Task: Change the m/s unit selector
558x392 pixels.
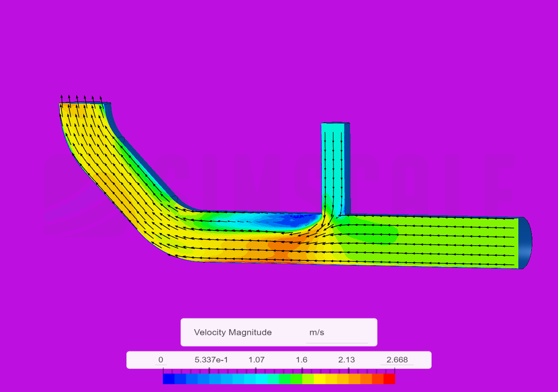Action: [337, 333]
